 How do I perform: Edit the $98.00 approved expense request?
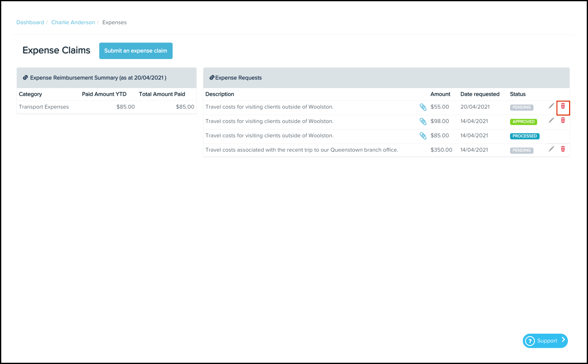point(551,120)
